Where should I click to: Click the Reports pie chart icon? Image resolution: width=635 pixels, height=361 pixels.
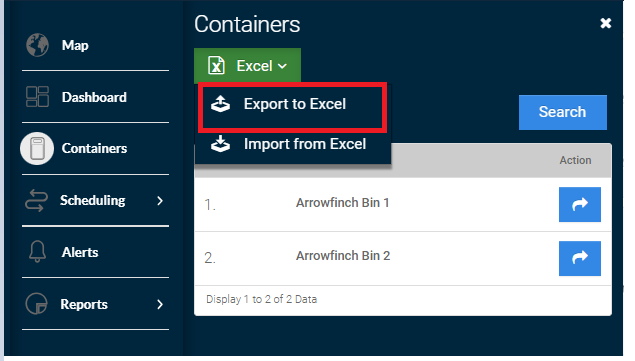36,303
